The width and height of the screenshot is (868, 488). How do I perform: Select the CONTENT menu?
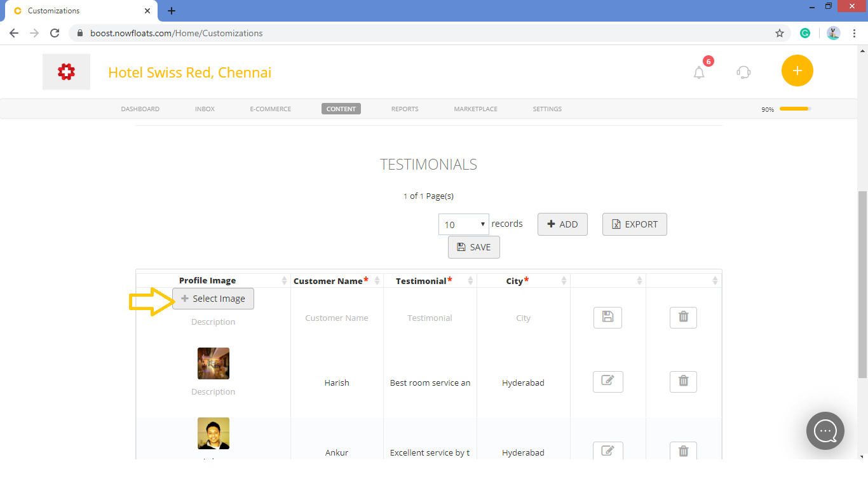click(341, 109)
